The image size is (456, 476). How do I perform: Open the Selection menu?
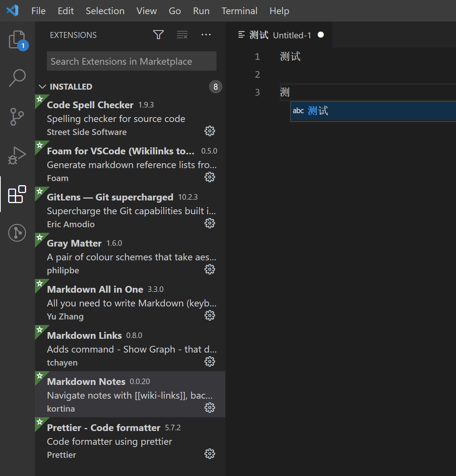(x=105, y=11)
